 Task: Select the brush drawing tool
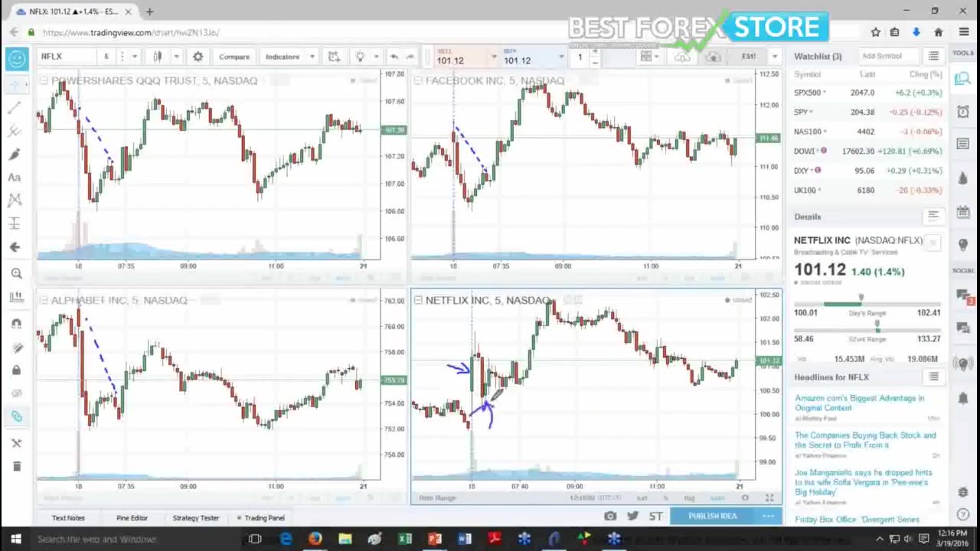15,154
